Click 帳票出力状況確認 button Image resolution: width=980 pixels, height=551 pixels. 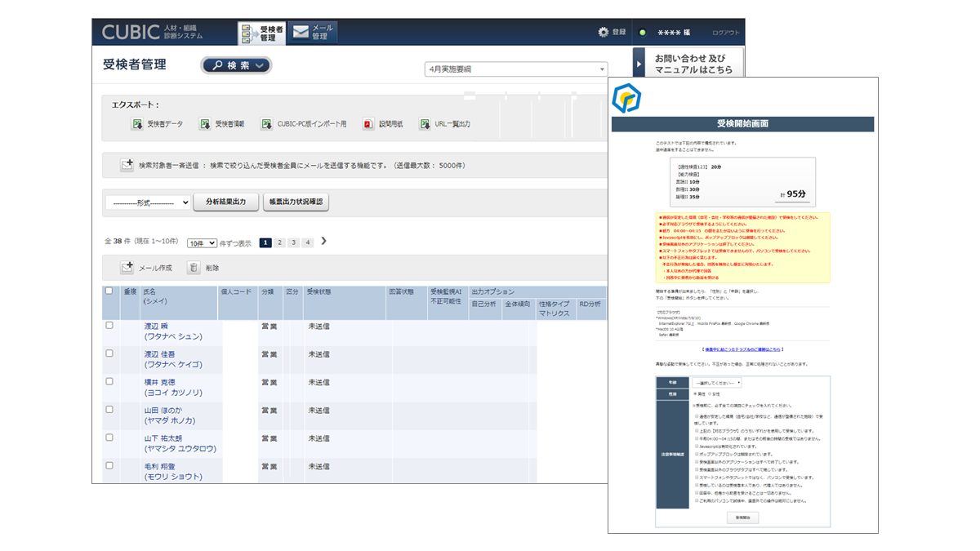[296, 202]
